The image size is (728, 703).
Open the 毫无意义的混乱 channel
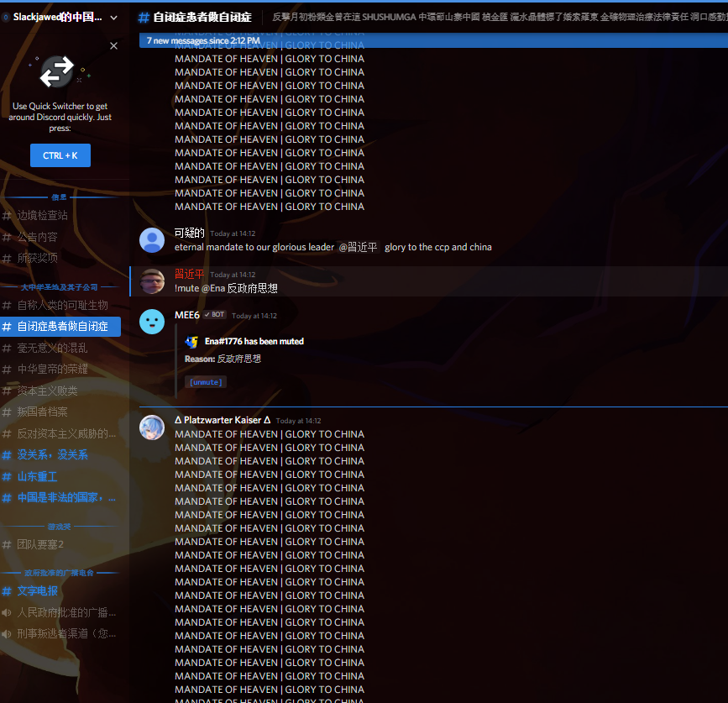pos(60,348)
